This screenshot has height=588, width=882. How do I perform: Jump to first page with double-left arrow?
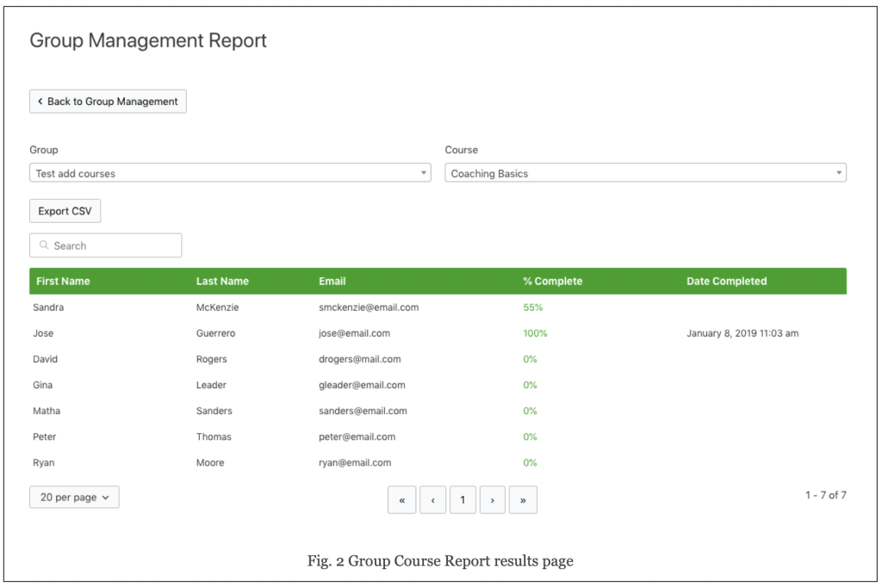(401, 499)
